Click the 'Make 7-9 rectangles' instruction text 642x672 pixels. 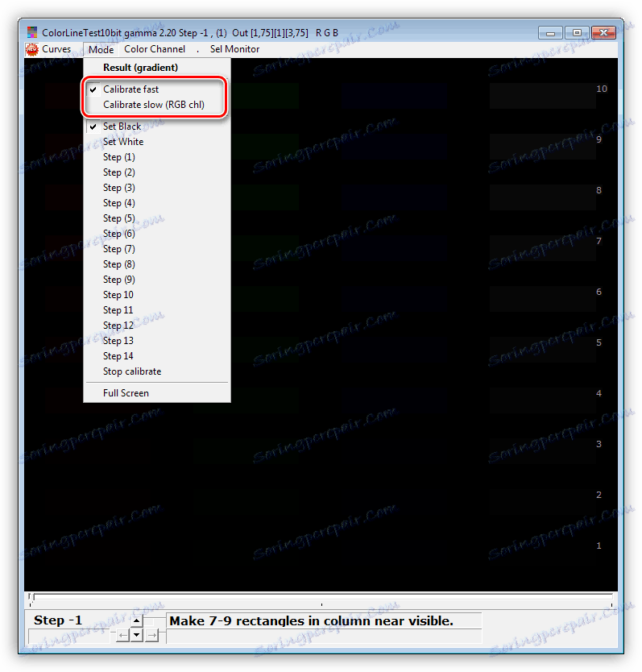(312, 621)
